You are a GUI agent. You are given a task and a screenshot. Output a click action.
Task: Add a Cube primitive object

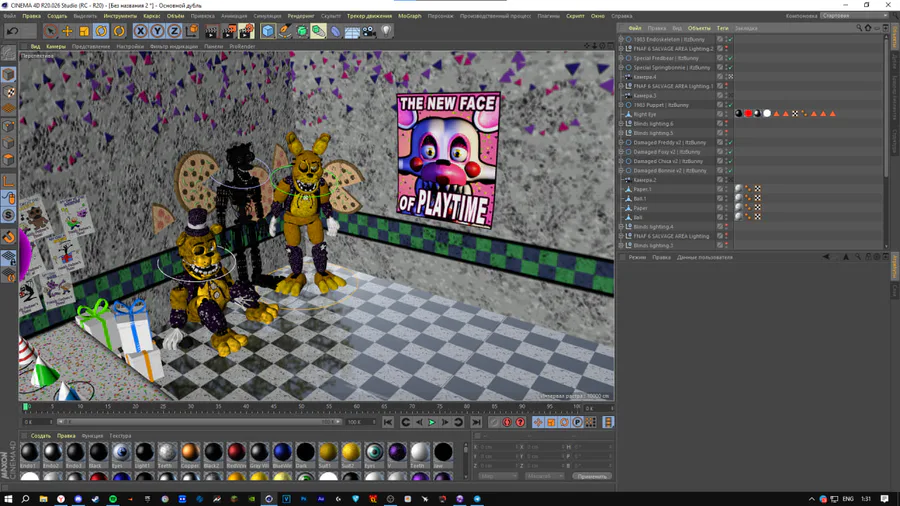[x=268, y=31]
